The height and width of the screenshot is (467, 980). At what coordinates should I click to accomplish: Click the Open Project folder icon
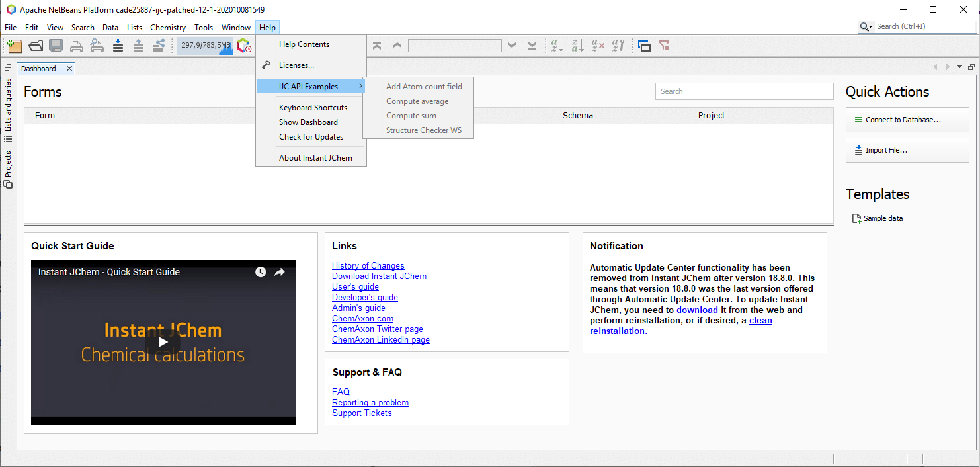(x=36, y=46)
